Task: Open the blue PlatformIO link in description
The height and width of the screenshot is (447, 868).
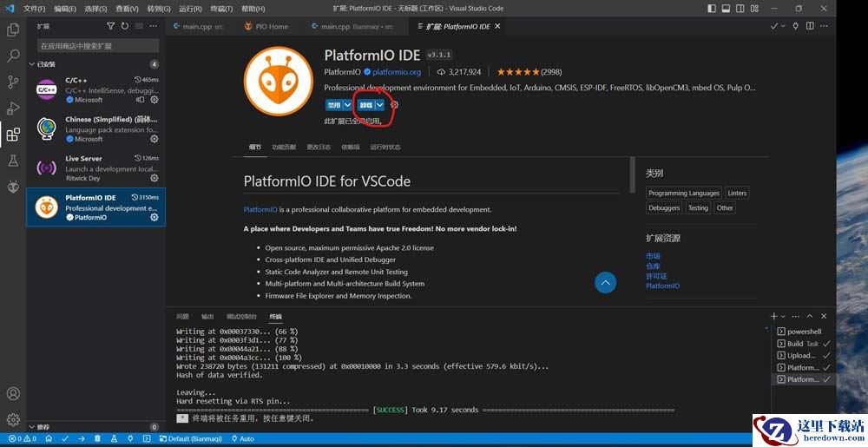Action: click(260, 210)
